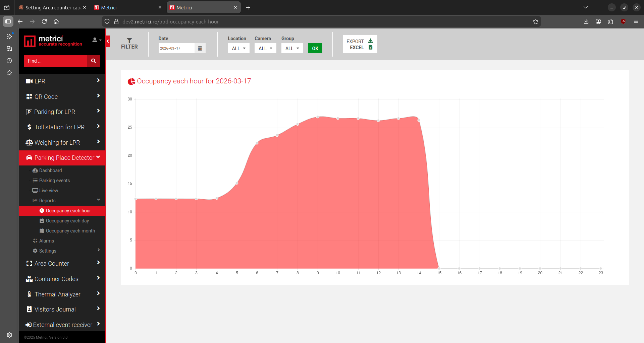Expand the Area Counter menu

(62, 264)
